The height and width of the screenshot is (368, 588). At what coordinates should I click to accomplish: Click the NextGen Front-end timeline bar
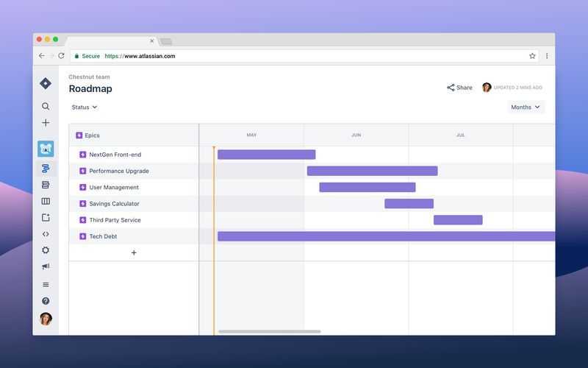[x=266, y=155]
